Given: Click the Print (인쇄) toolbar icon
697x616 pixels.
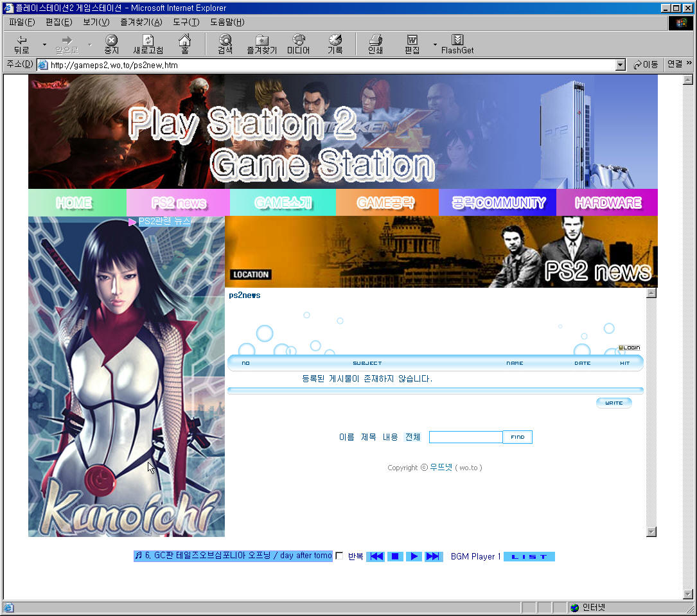Looking at the screenshot, I should tap(375, 44).
